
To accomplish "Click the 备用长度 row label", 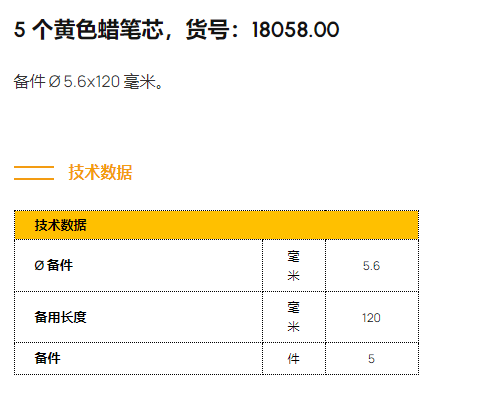I will click(x=60, y=317).
